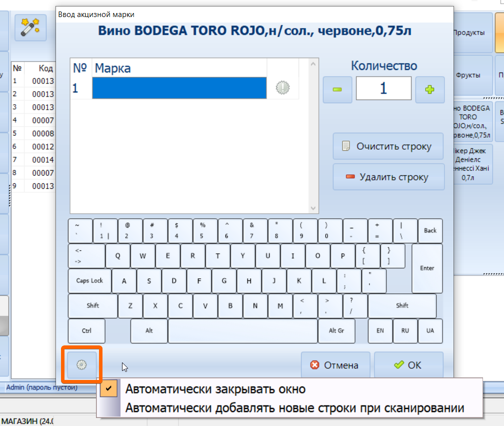Screen dimensions: 504x426
Task: Tap the A key
Action: pos(124,280)
